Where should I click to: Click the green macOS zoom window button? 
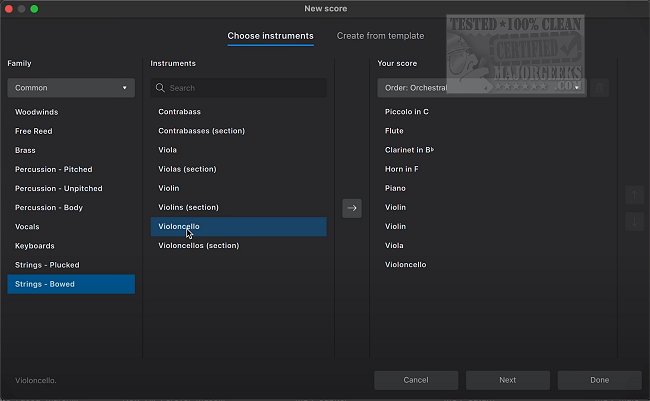point(34,9)
